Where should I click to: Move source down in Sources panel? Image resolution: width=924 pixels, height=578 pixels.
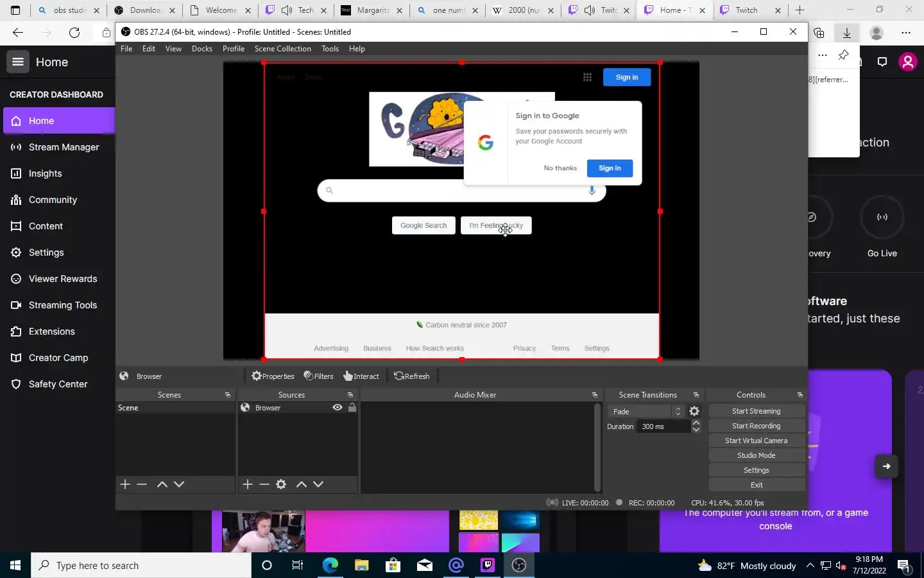click(318, 484)
